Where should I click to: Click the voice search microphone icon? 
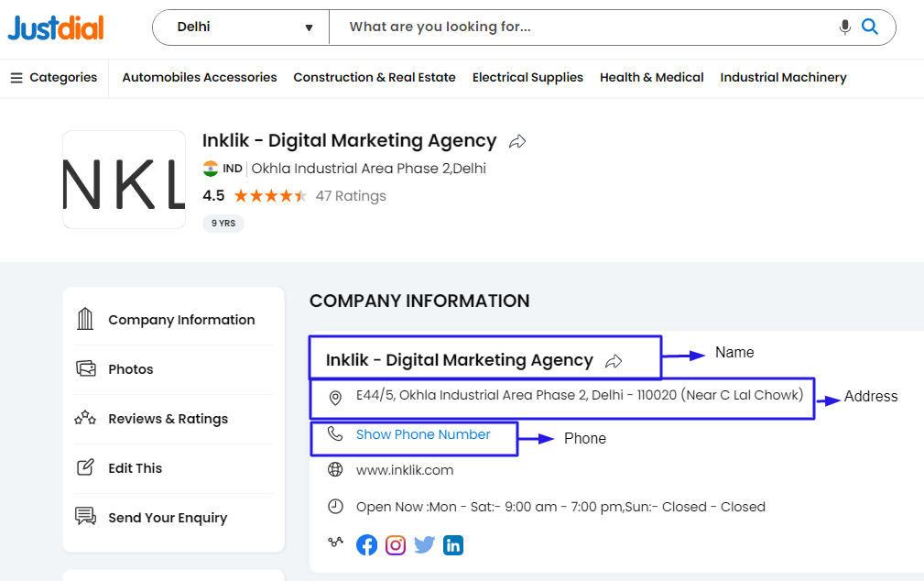(x=844, y=27)
